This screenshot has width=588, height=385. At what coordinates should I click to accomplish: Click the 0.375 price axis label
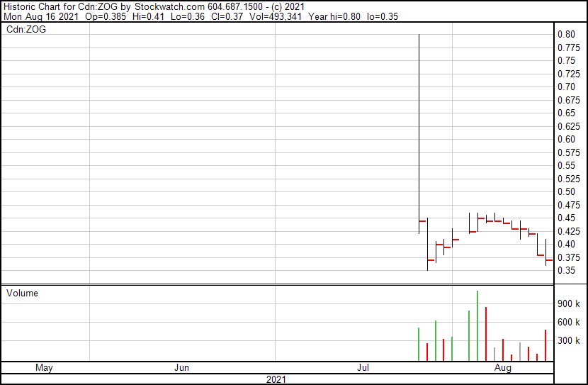coord(569,258)
